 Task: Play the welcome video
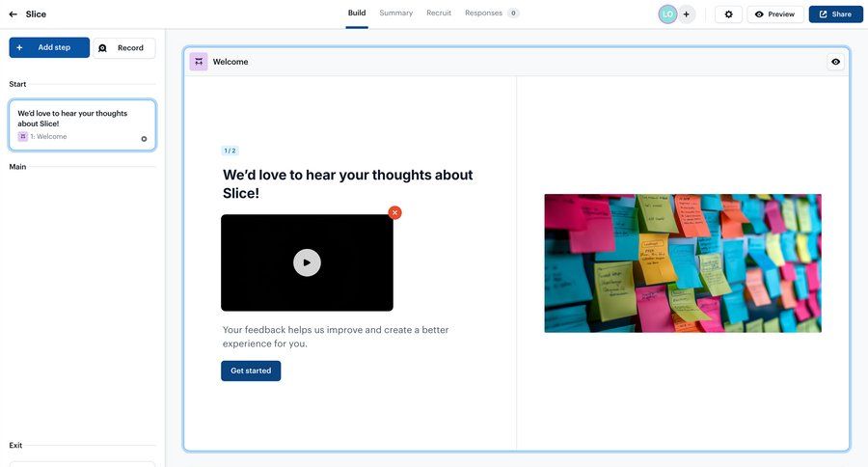click(x=307, y=262)
